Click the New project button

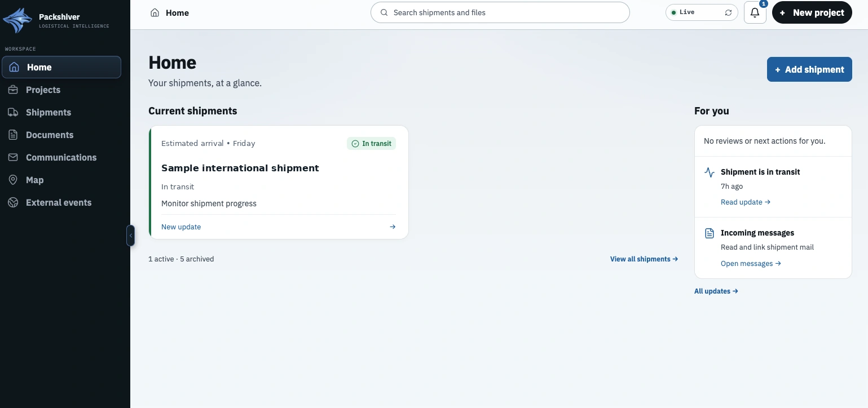[x=812, y=12]
